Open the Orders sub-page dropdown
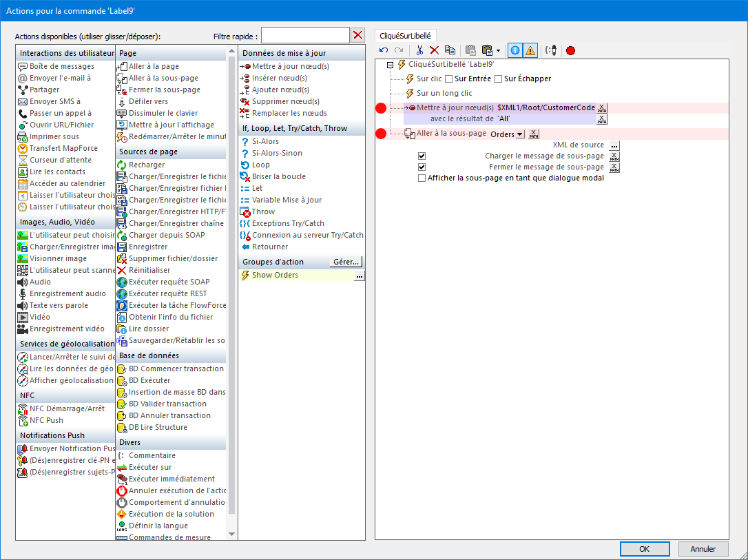This screenshot has height=560, width=748. point(519,134)
